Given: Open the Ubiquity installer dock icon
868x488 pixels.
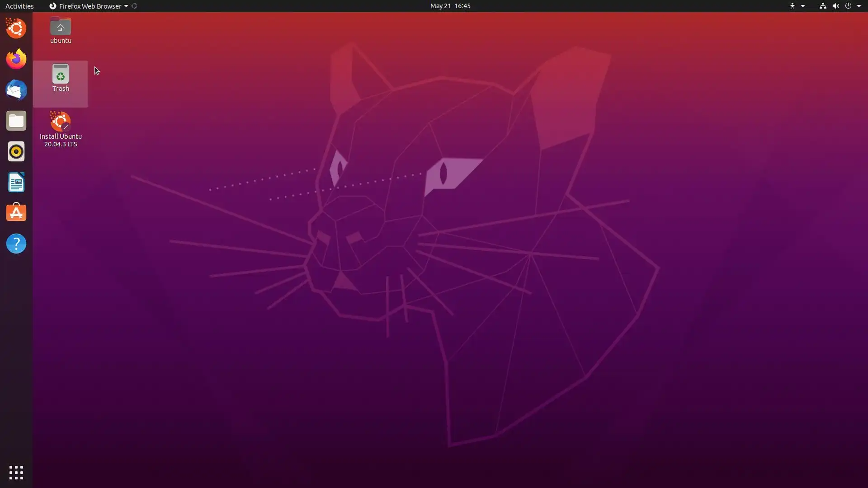Looking at the screenshot, I should coord(16,28).
